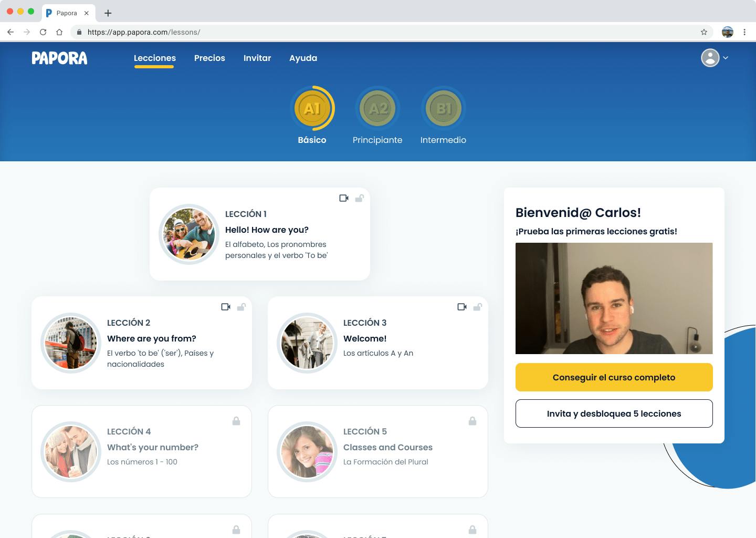The width and height of the screenshot is (756, 538).
Task: Click the Básico level label
Action: point(312,140)
